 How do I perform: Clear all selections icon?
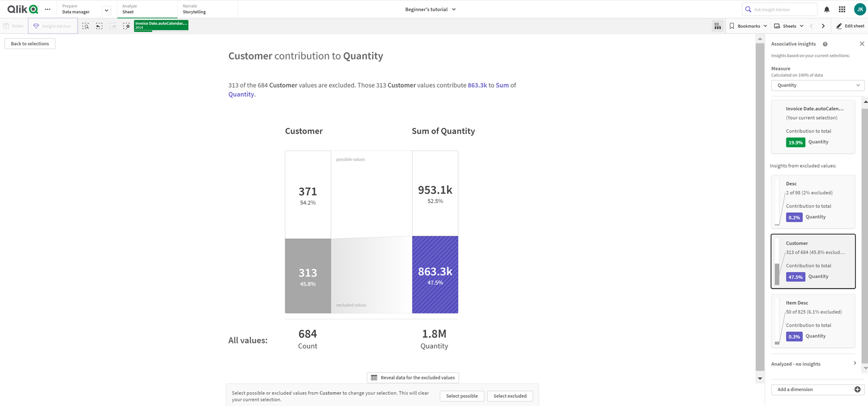[126, 26]
